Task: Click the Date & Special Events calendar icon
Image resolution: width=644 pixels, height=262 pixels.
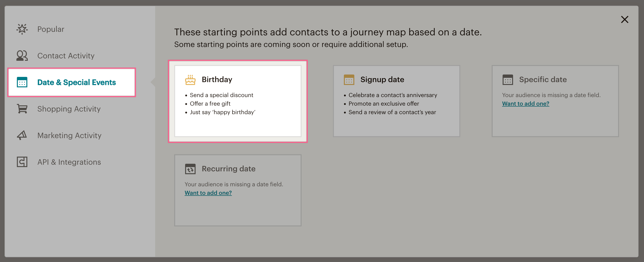Action: (22, 82)
